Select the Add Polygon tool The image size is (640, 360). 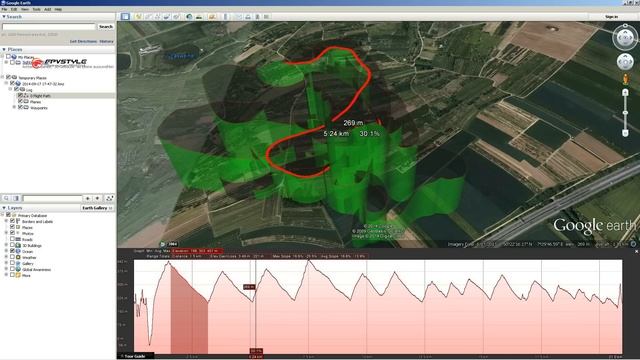pos(148,17)
